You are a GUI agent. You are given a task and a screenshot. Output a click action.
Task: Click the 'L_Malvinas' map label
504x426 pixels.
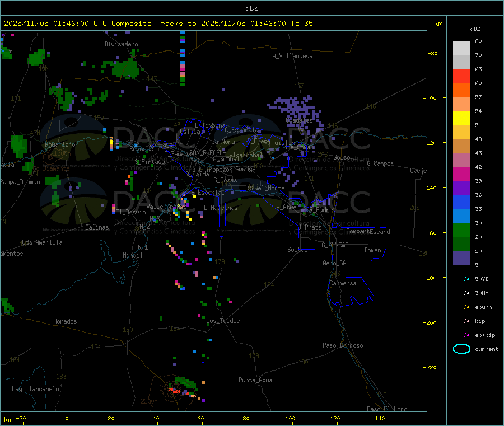pyautogui.click(x=221, y=208)
